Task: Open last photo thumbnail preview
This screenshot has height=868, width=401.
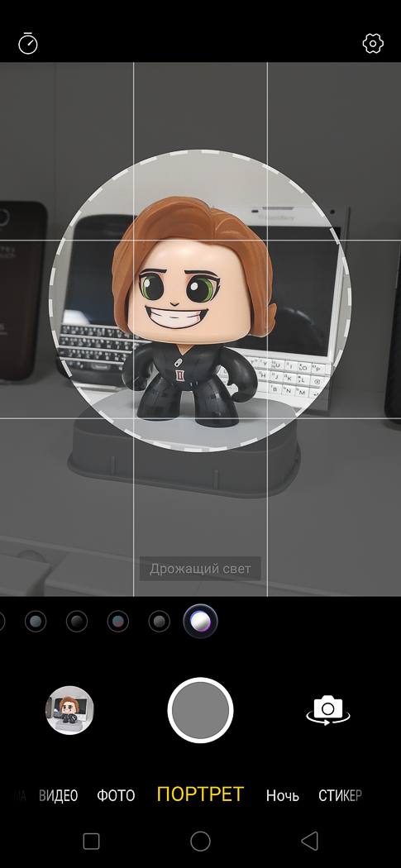Action: coord(69,710)
